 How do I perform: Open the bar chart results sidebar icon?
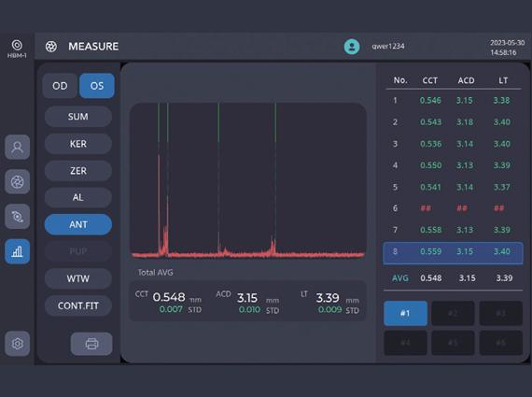click(x=18, y=251)
